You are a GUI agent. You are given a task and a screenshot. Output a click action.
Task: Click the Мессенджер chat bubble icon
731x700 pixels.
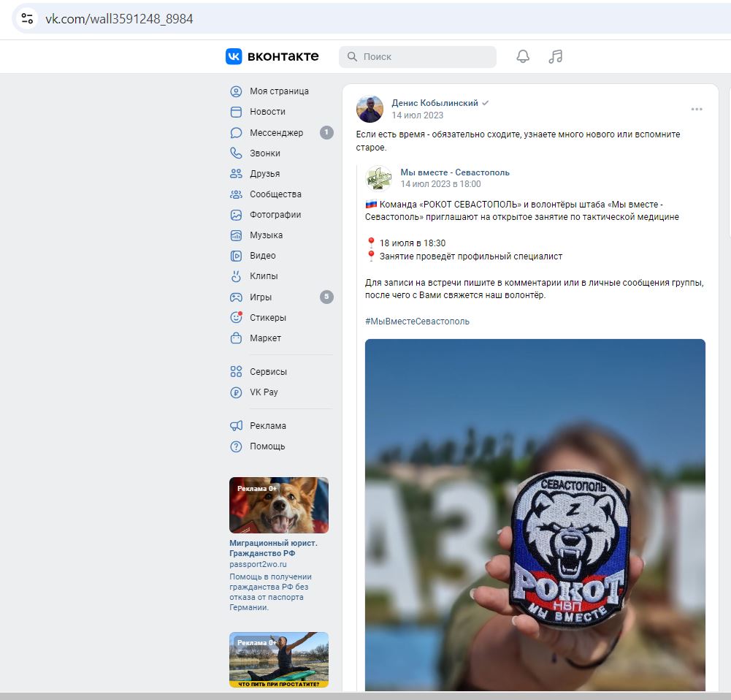tap(237, 133)
